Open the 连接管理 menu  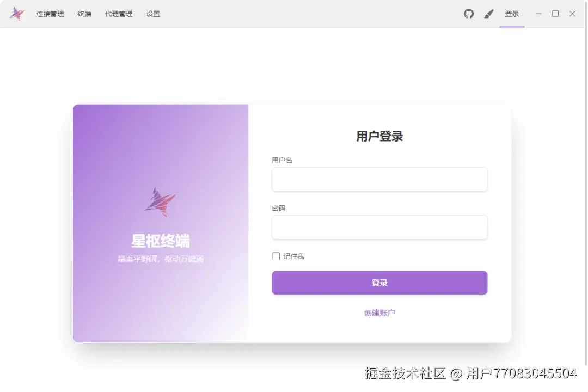[50, 14]
